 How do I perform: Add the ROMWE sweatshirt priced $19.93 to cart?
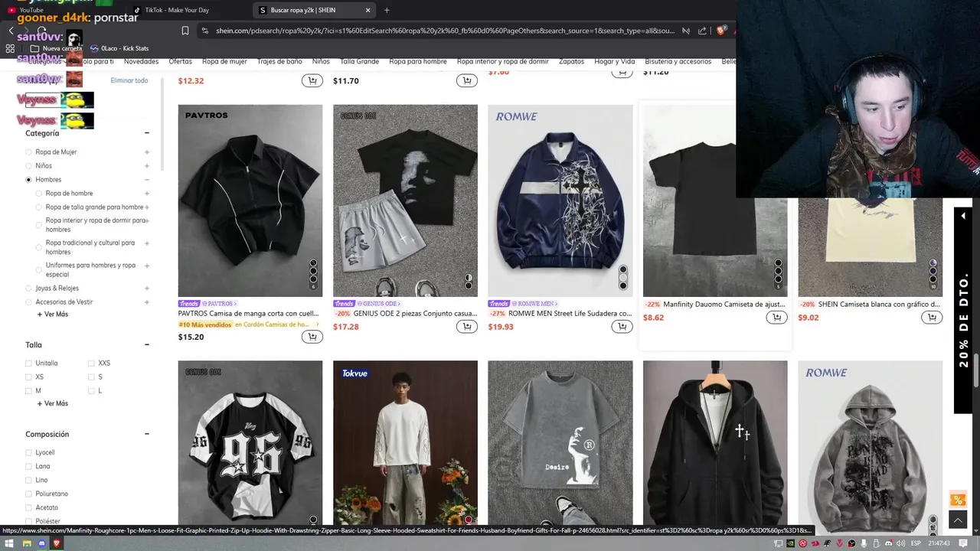click(622, 327)
